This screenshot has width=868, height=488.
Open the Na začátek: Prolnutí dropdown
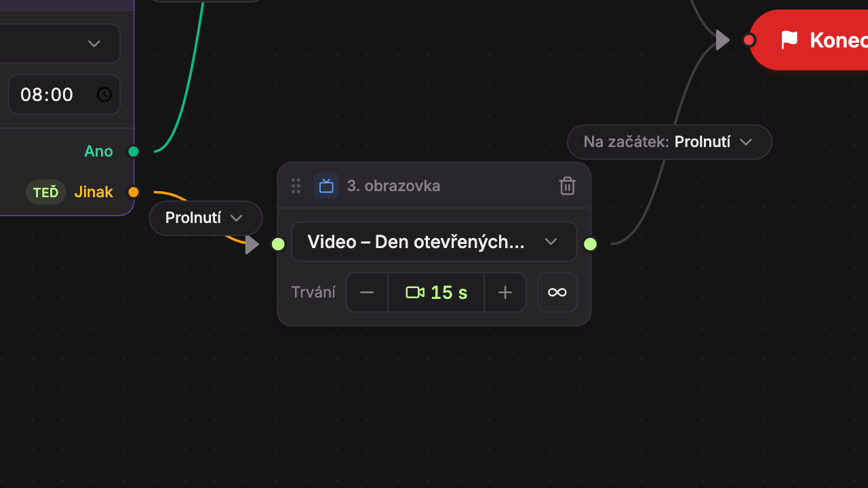click(x=669, y=142)
